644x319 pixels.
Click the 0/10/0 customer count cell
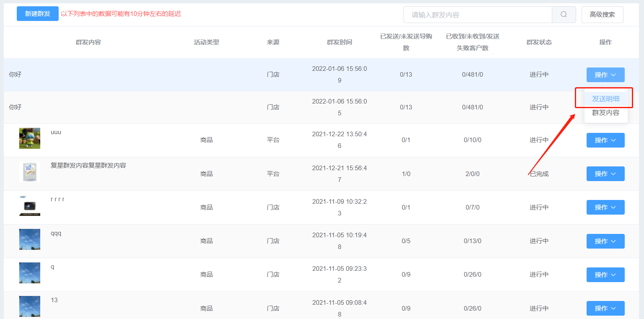click(x=473, y=140)
